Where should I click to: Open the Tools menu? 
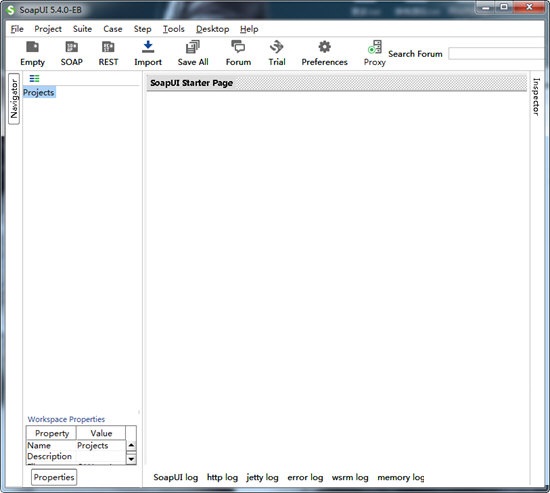(x=174, y=29)
